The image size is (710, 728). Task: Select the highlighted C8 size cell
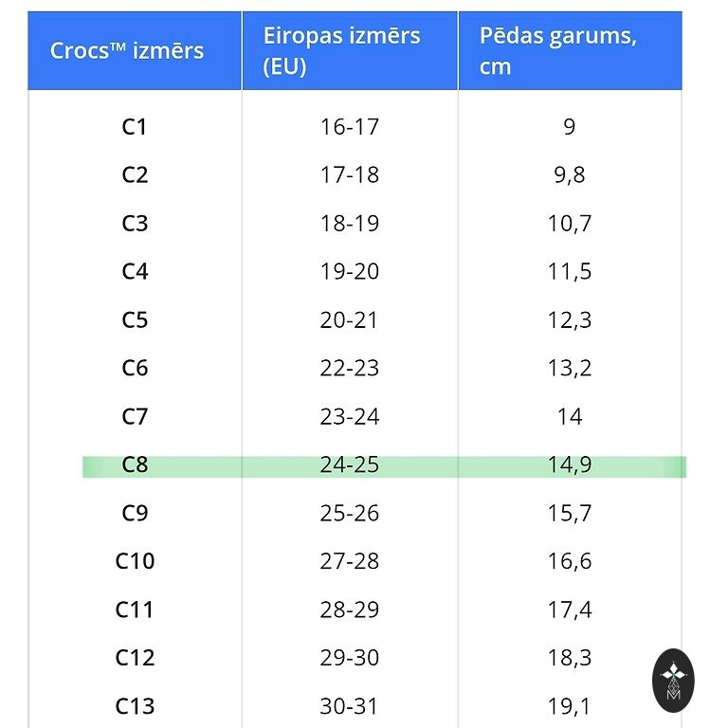(x=135, y=465)
